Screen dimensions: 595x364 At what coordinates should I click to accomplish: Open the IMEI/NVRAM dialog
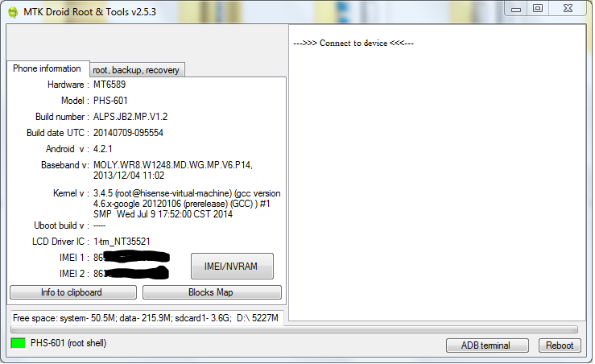[232, 266]
